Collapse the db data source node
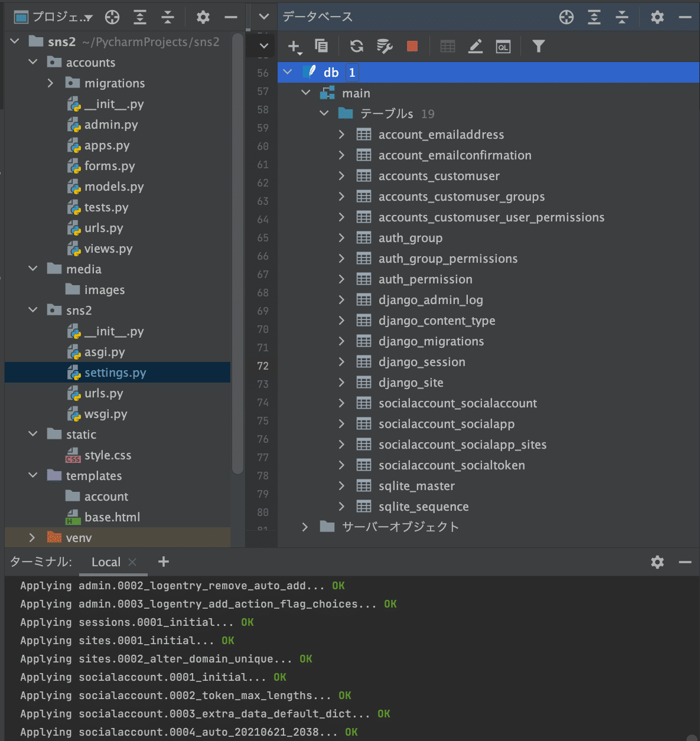 click(x=288, y=72)
